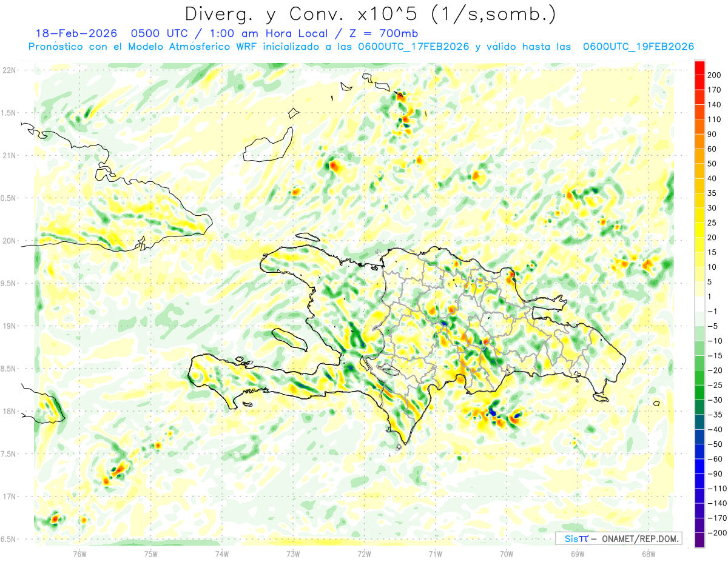
Task: Click the positive colorbar label '35'
Action: coord(713,193)
